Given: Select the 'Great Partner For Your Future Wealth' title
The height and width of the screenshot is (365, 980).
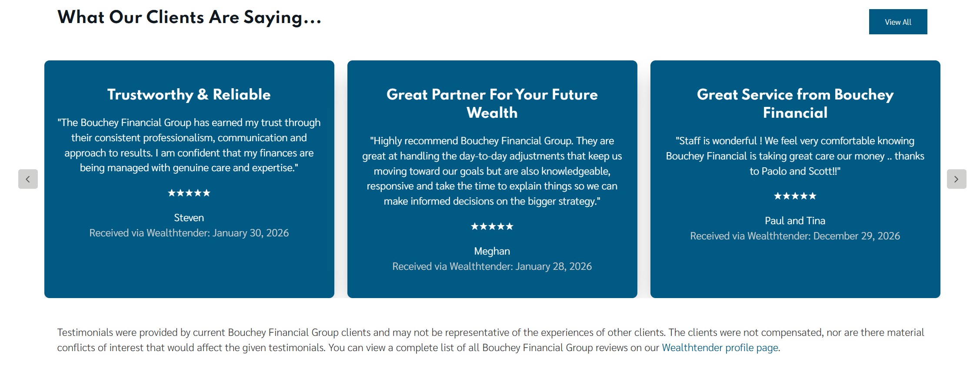Looking at the screenshot, I should pyautogui.click(x=492, y=103).
